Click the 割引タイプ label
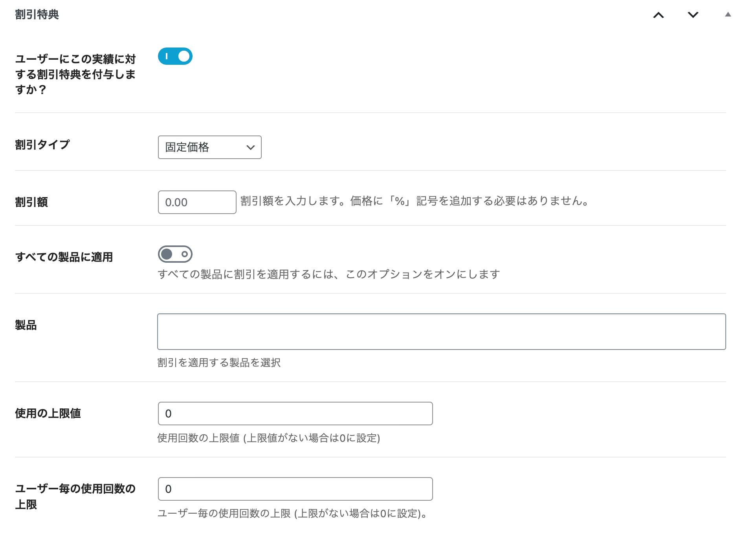This screenshot has width=745, height=560. pyautogui.click(x=42, y=145)
